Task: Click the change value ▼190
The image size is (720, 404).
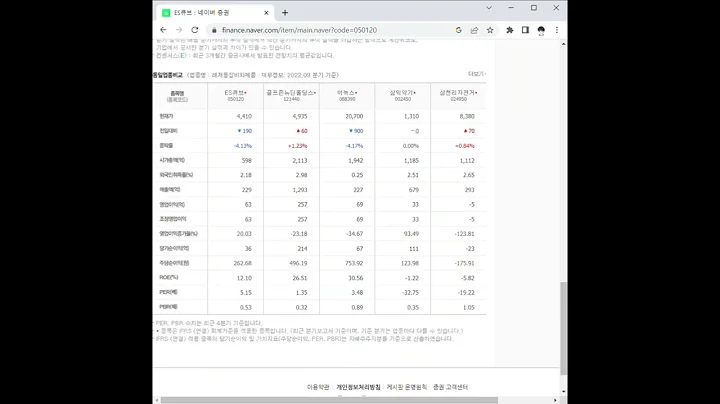Action: (x=245, y=131)
